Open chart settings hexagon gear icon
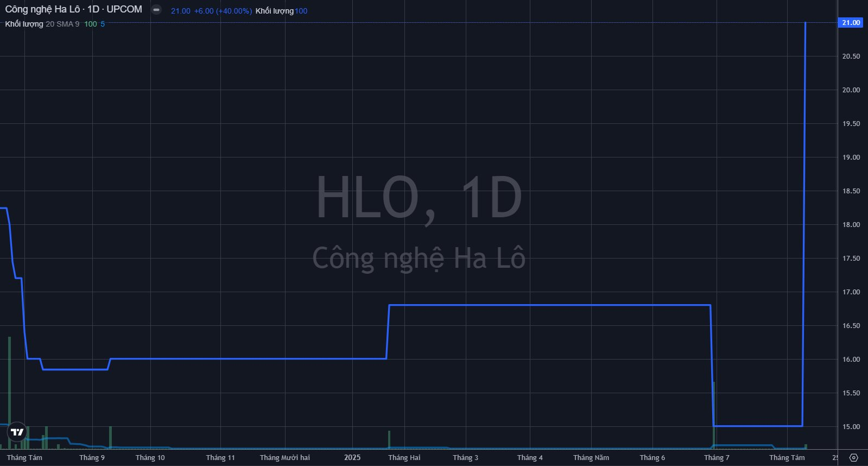This screenshot has height=466, width=868. (x=853, y=457)
